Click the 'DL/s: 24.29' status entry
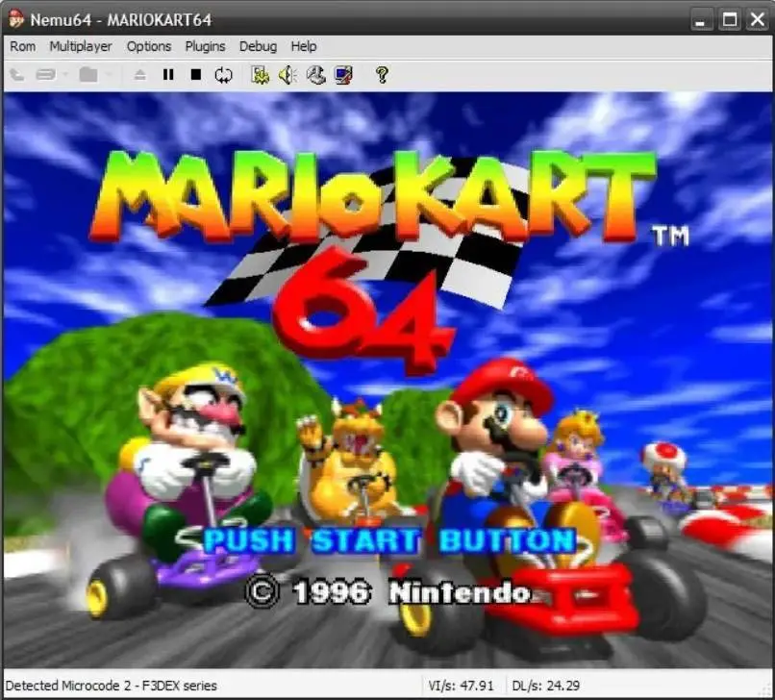The width and height of the screenshot is (775, 700). tap(545, 686)
